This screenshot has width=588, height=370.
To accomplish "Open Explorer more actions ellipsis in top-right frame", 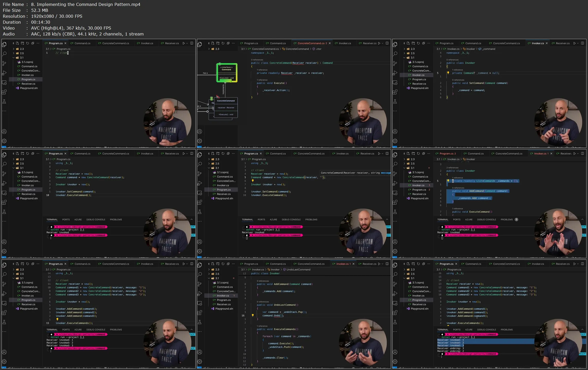I will pos(429,43).
